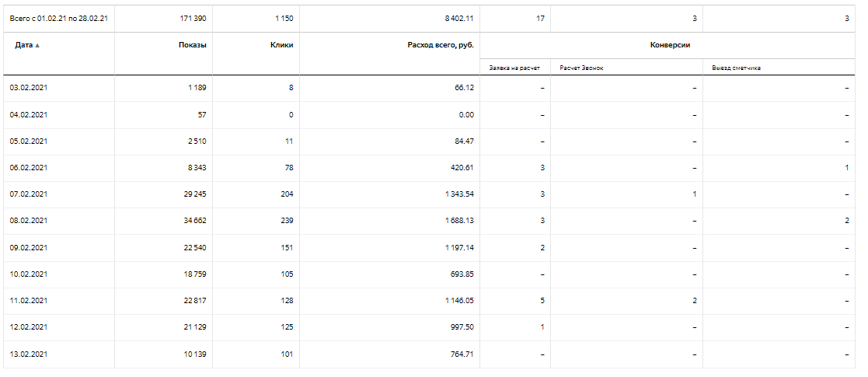
Task: Click total clicks value 1 150
Action: click(284, 19)
